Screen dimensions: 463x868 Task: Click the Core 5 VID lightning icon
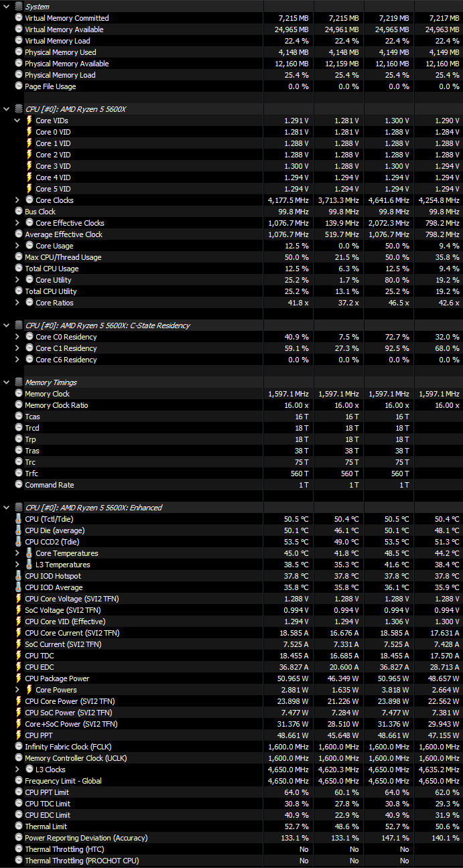point(29,189)
